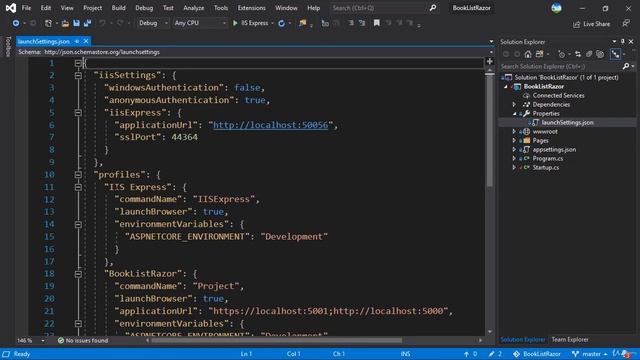Open the File menu

pos(27,8)
